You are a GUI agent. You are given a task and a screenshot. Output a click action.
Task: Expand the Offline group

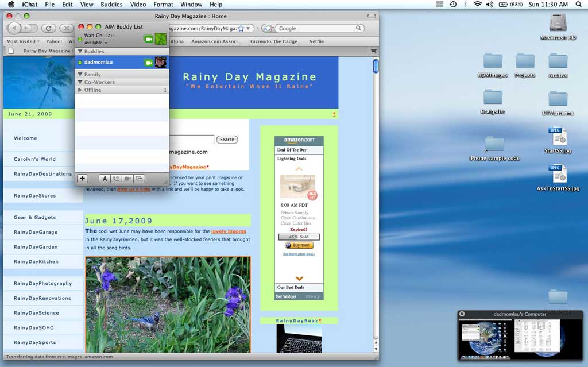pyautogui.click(x=80, y=90)
